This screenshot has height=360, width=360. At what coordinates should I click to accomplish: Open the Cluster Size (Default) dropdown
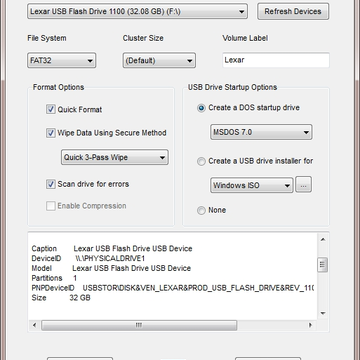point(159,61)
